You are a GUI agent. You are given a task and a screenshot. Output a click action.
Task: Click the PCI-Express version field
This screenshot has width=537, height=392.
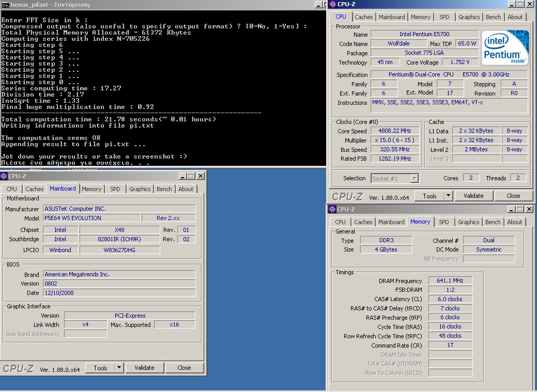click(x=130, y=316)
